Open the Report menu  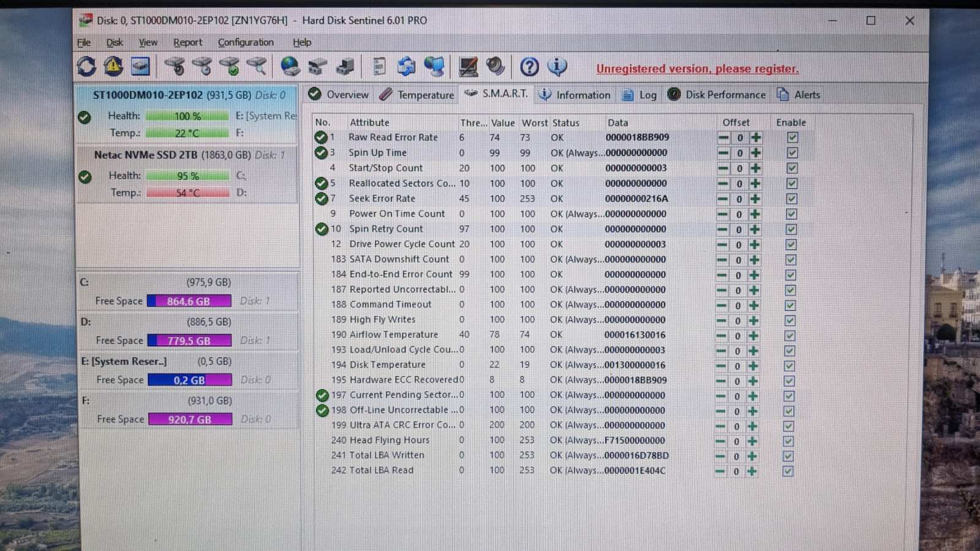(187, 42)
